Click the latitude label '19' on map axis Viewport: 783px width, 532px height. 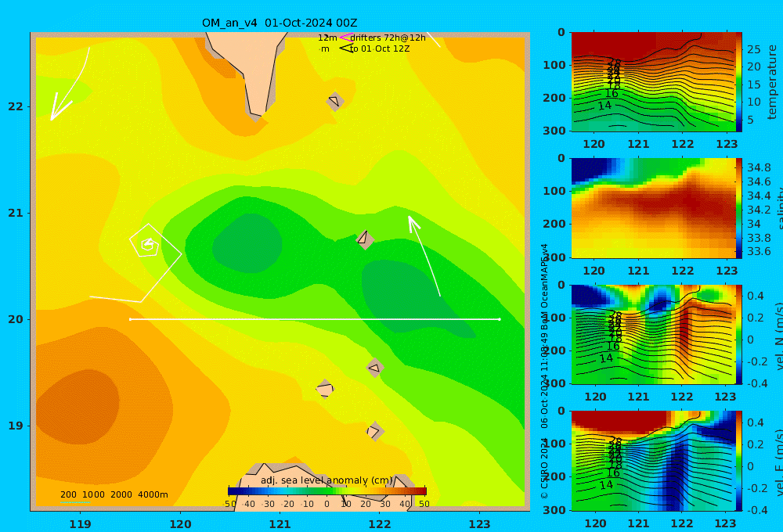pos(16,426)
